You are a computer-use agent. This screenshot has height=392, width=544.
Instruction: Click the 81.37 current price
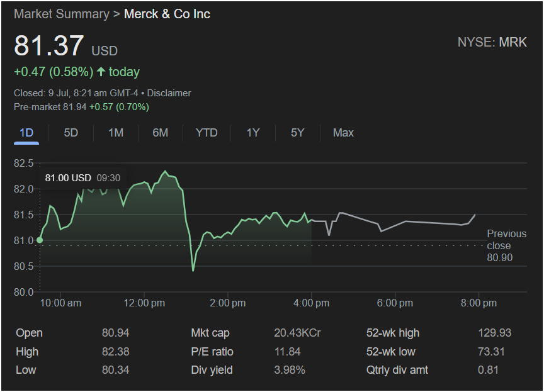(x=49, y=46)
